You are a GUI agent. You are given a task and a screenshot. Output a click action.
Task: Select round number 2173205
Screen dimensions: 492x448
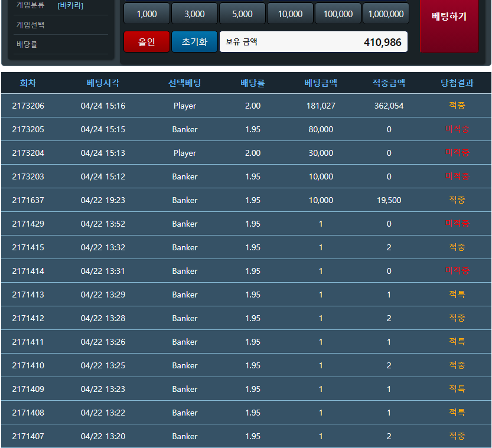pyautogui.click(x=28, y=129)
